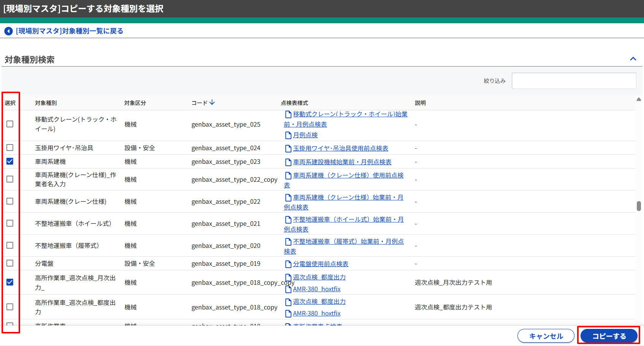Click the back arrow circle icon

(x=8, y=31)
